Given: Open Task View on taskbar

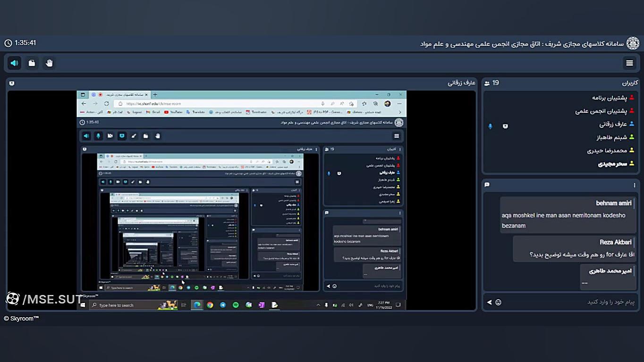Looking at the screenshot, I should click(x=184, y=305).
